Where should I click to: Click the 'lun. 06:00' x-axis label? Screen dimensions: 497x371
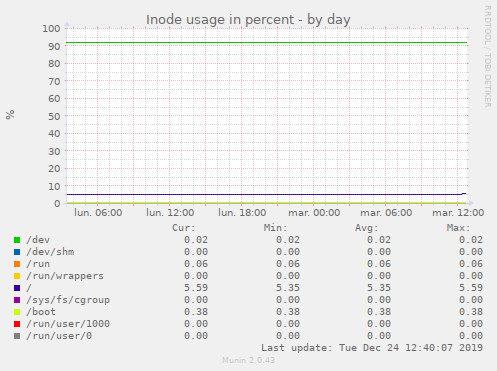98,213
